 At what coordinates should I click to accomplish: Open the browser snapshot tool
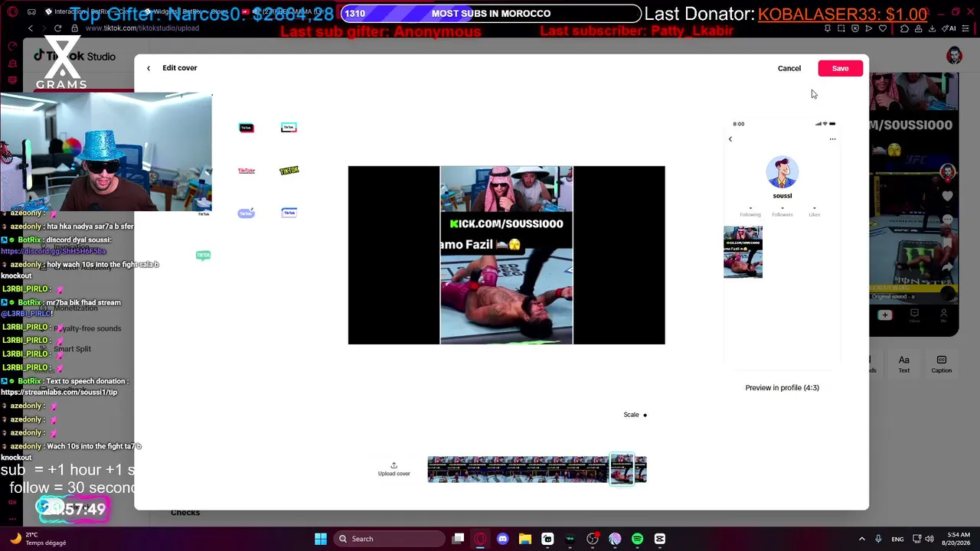tap(841, 28)
